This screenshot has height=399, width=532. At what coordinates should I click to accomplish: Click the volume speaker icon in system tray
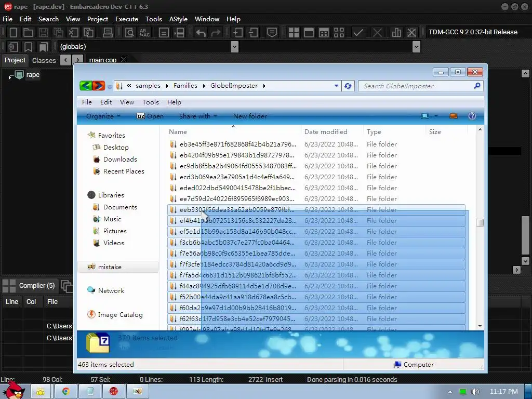(475, 392)
